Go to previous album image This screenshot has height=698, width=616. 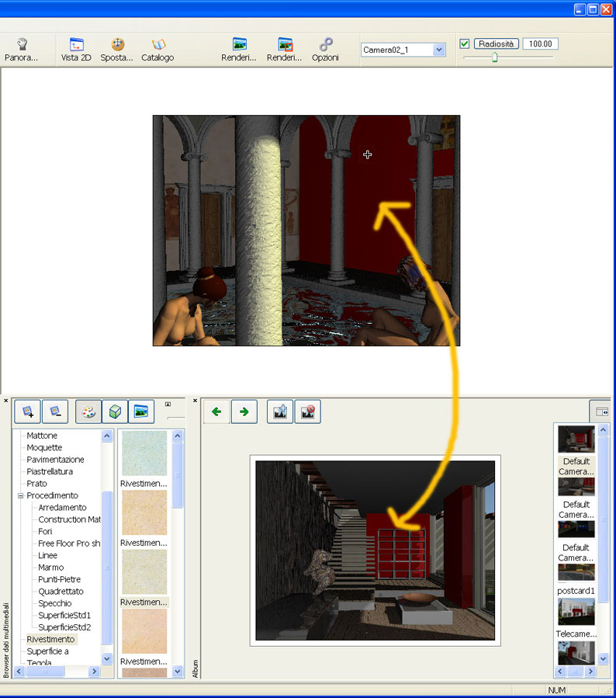pos(216,412)
